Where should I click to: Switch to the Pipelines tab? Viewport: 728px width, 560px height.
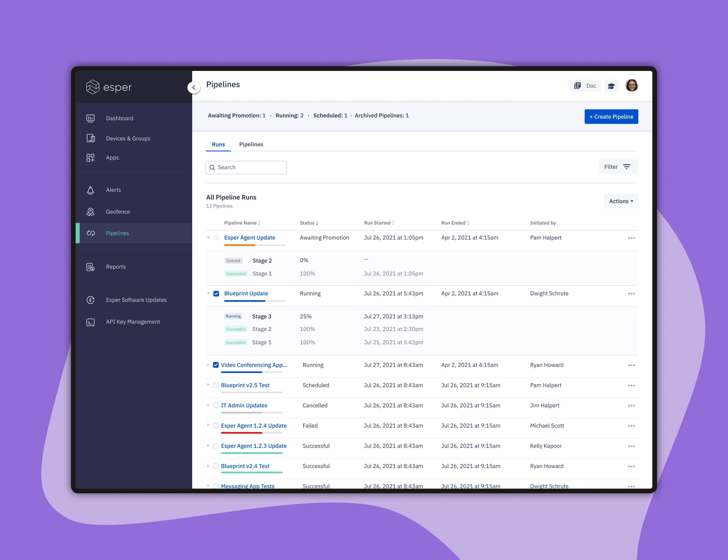[x=251, y=144]
